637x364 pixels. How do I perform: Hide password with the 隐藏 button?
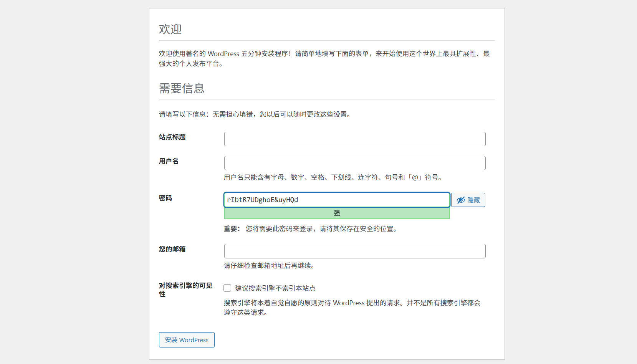tap(468, 200)
